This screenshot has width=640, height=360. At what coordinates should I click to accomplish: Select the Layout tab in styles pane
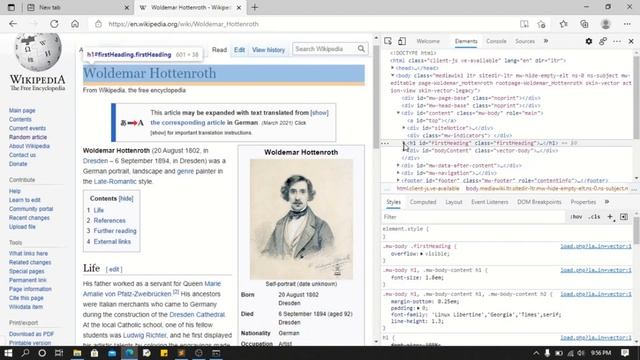coord(453,202)
